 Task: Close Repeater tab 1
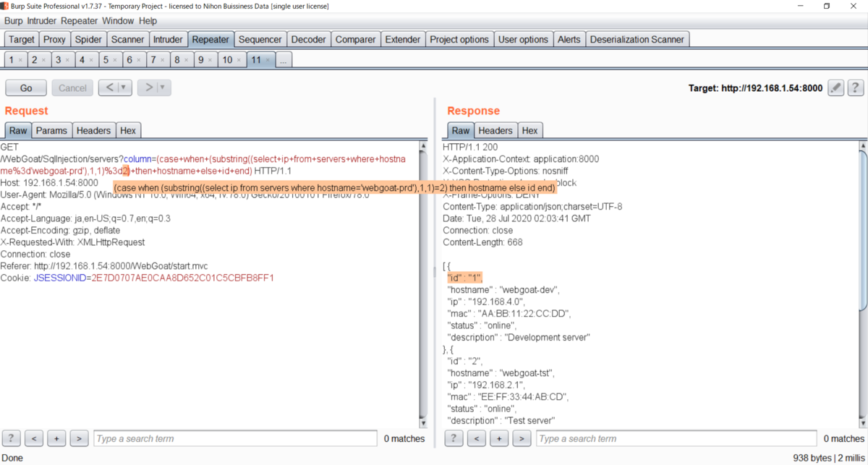20,60
